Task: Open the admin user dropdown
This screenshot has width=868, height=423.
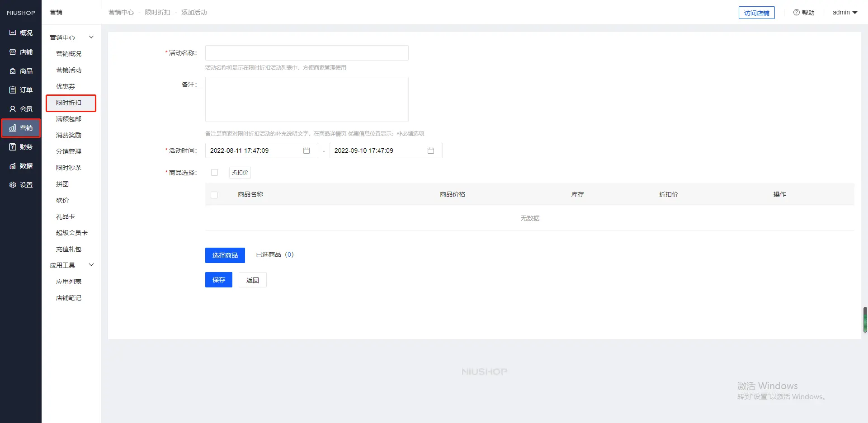Action: tap(844, 13)
